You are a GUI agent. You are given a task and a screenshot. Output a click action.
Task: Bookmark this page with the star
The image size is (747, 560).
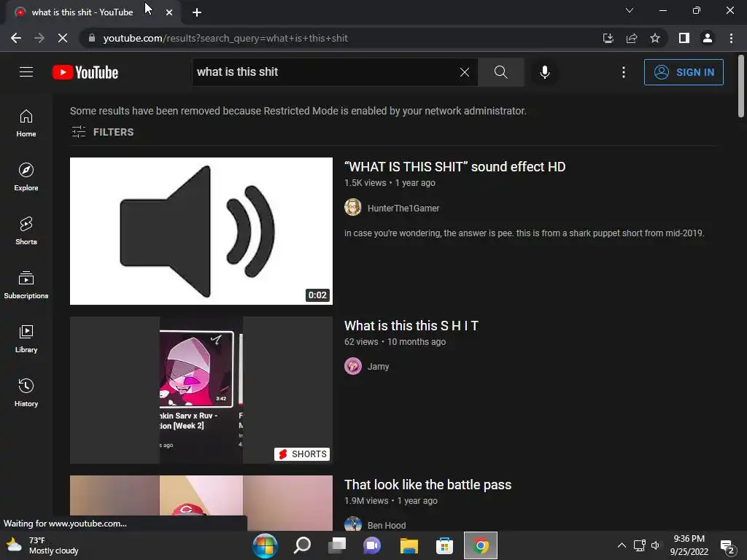[655, 38]
